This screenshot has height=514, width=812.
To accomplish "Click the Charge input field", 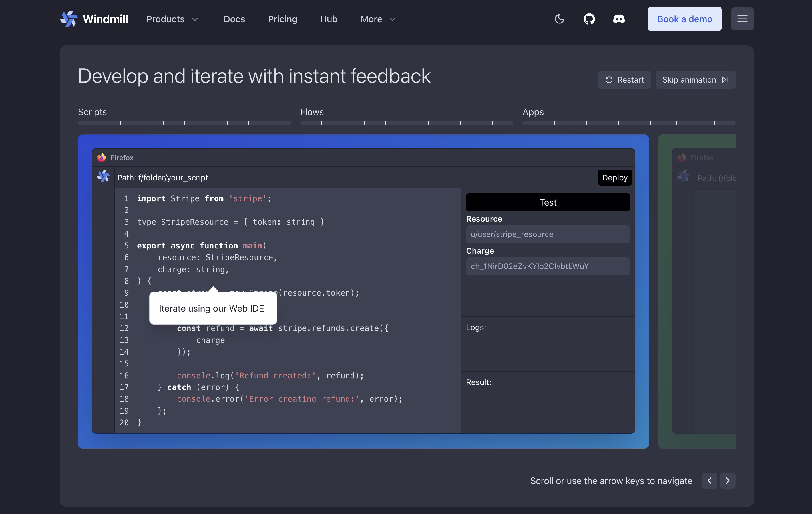I will tap(548, 266).
